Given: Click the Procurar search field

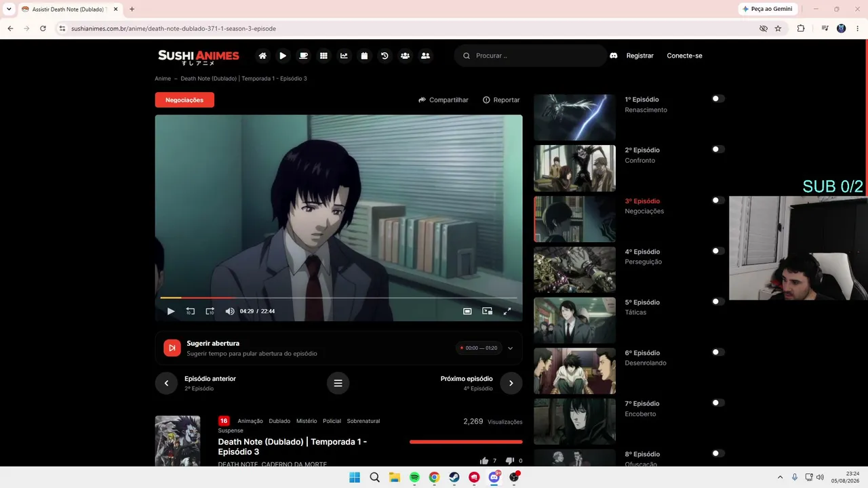Looking at the screenshot, I should tap(530, 56).
